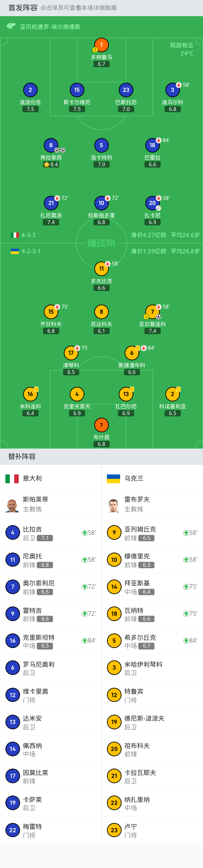Open Yarmolenko's yellow number 7 circle
Image resolution: width=203 pixels, height=868 pixels.
pos(152,312)
